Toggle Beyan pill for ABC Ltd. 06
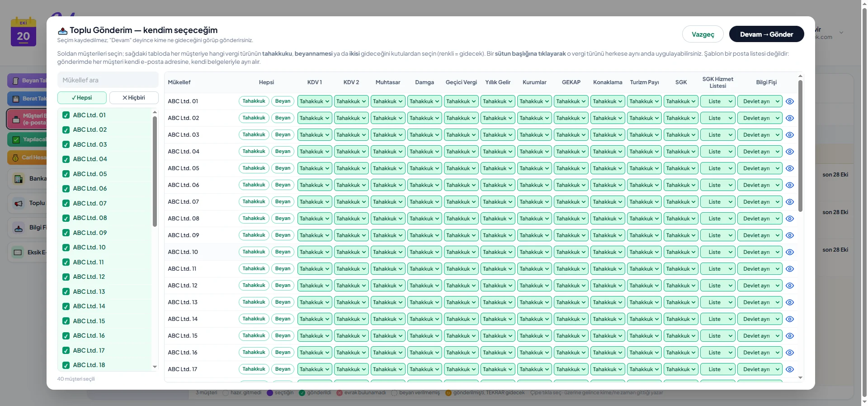Screen dimensions: 868x406 pyautogui.click(x=283, y=185)
